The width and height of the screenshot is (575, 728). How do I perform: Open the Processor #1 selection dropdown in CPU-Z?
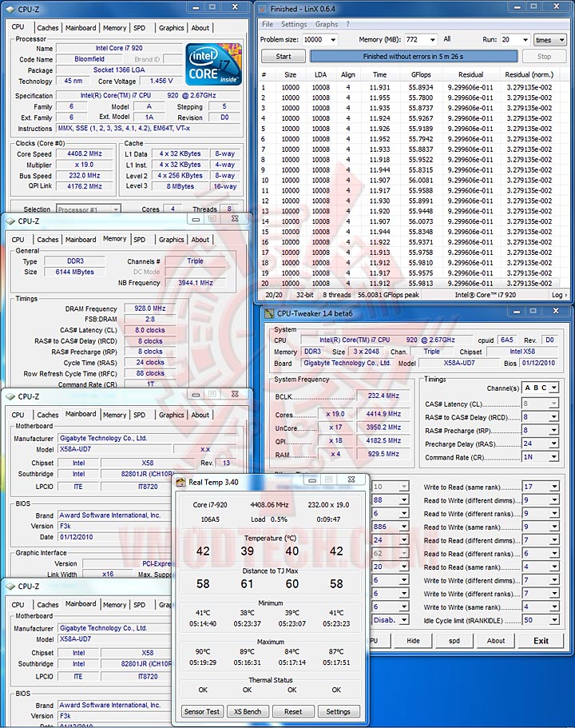coord(116,209)
